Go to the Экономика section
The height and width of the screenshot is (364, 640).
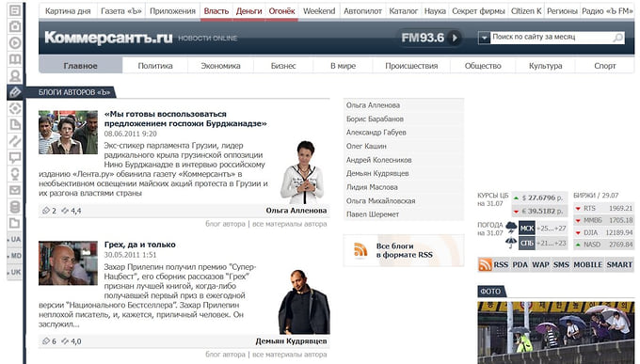(x=220, y=66)
